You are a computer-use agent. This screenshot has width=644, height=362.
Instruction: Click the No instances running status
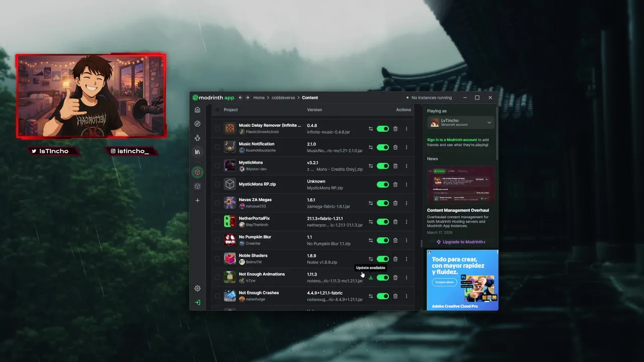429,98
